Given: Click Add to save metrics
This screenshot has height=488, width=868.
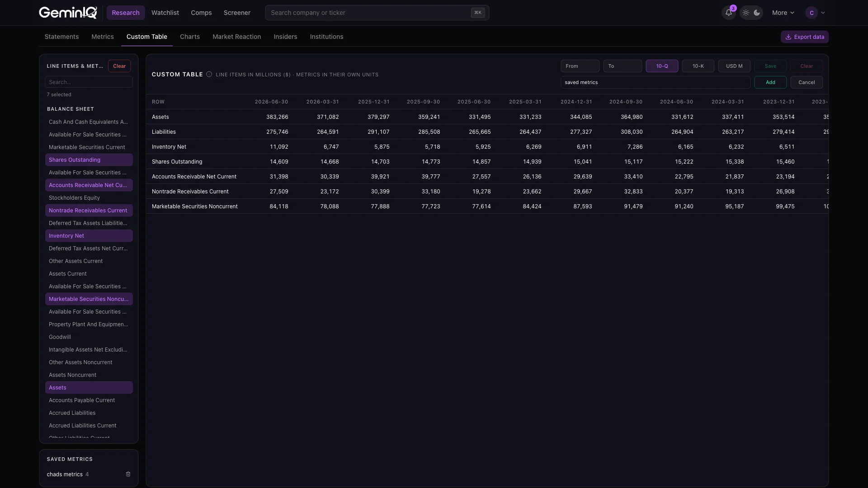Looking at the screenshot, I should pyautogui.click(x=770, y=82).
